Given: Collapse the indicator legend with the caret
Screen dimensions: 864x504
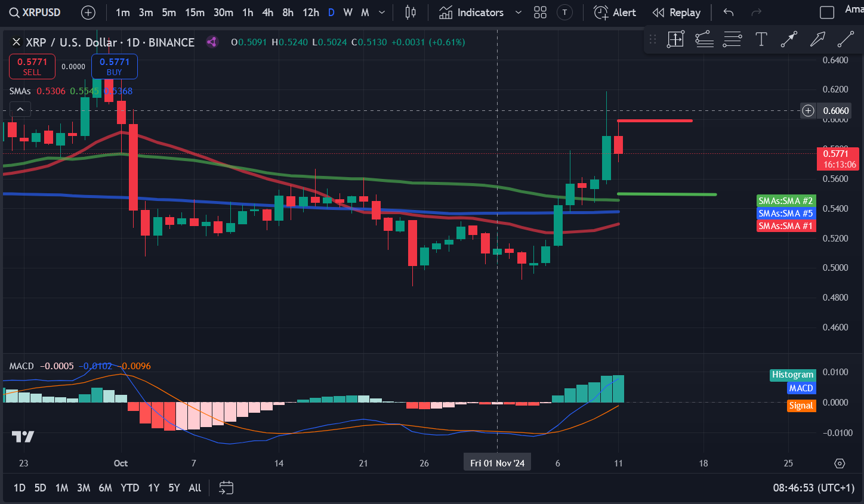Looking at the screenshot, I should [20, 109].
